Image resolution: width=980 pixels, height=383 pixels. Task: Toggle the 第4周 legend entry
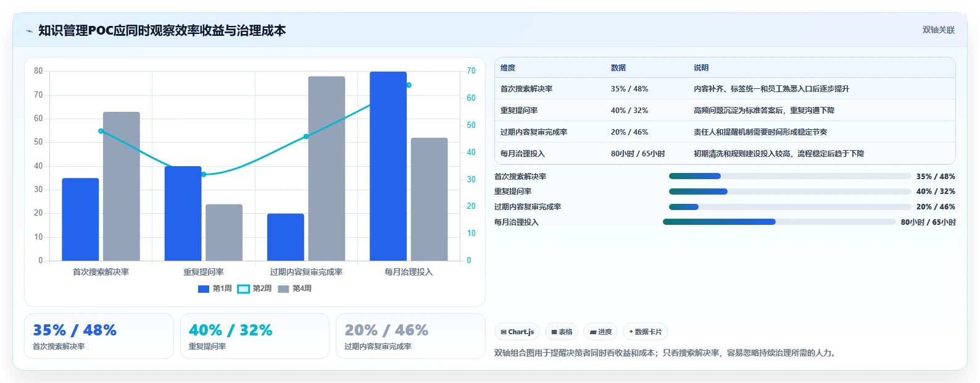(294, 288)
